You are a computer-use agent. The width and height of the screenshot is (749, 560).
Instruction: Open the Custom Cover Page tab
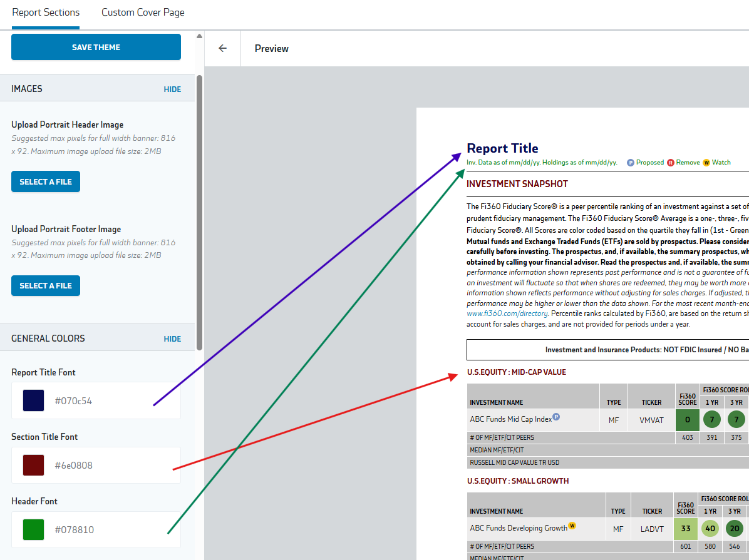pyautogui.click(x=143, y=13)
